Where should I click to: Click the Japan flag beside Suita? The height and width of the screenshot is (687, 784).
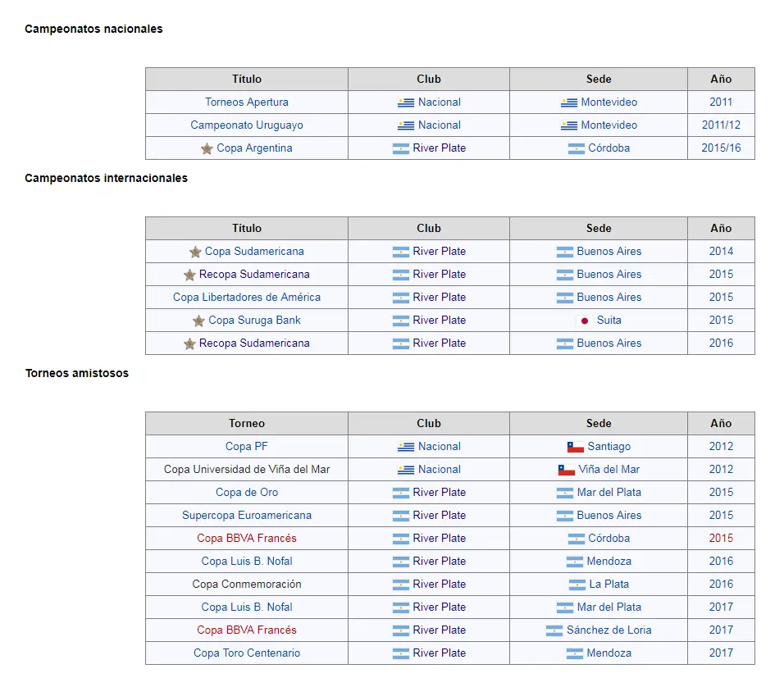click(x=585, y=321)
